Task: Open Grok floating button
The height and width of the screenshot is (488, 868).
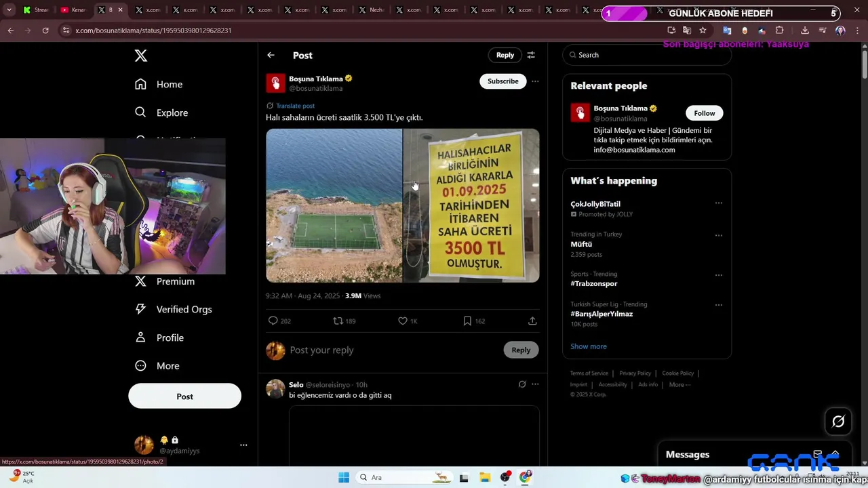Action: point(838,422)
